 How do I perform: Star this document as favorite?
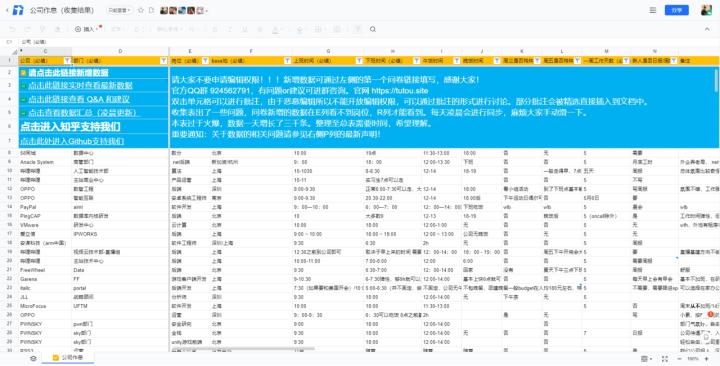coord(141,10)
